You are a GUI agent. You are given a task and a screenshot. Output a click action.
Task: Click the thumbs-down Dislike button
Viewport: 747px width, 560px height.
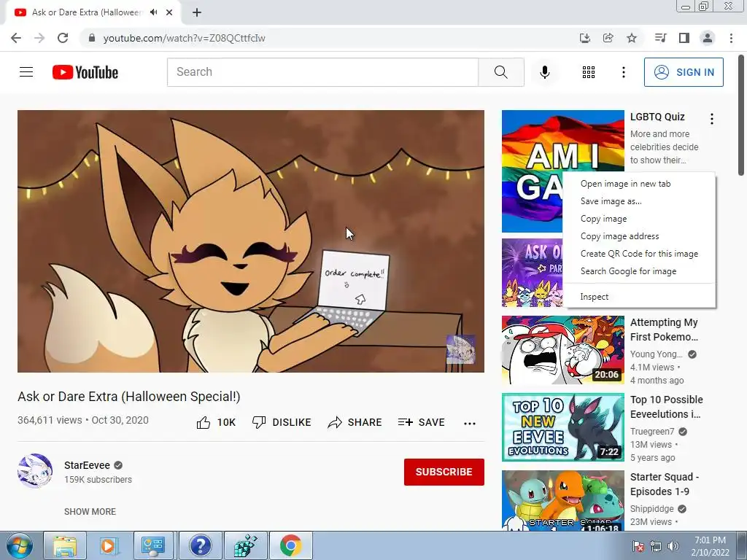click(282, 422)
